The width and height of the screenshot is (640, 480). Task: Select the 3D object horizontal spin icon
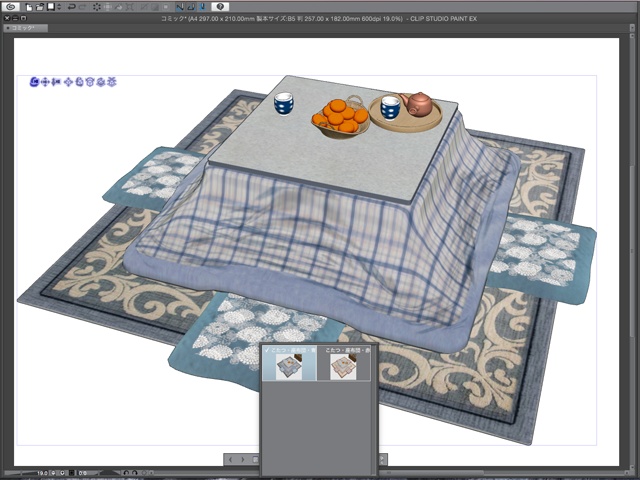tap(90, 82)
